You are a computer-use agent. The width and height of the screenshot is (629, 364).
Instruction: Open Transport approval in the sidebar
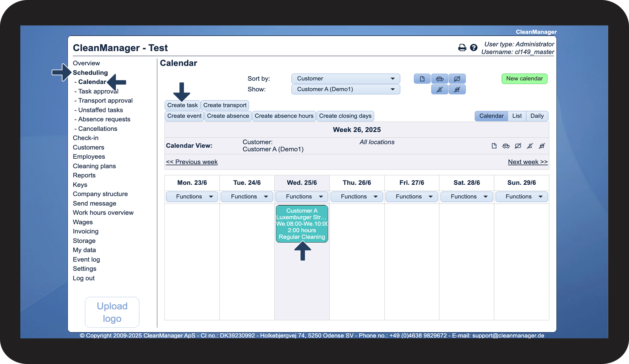[105, 101]
